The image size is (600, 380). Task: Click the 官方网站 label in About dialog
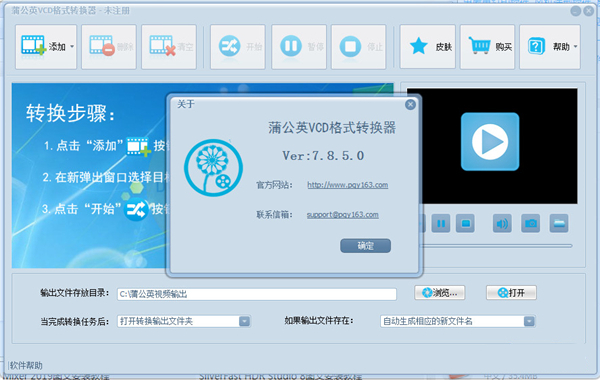pos(274,185)
